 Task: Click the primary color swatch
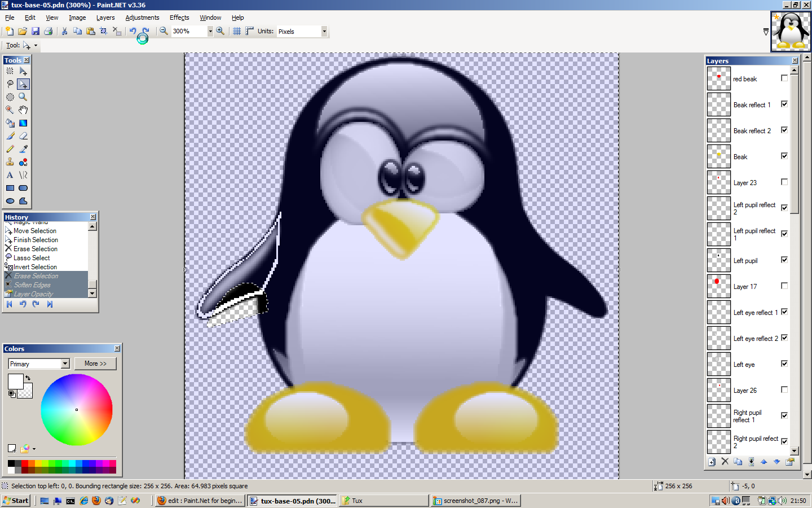coord(15,382)
